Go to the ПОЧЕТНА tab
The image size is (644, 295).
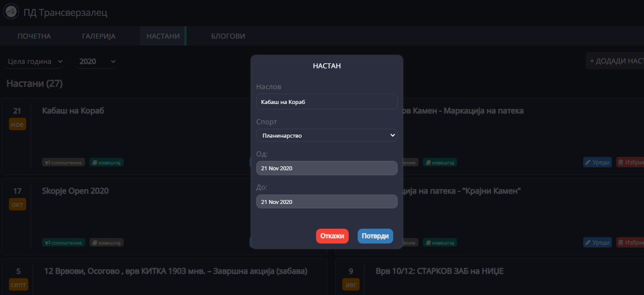tap(34, 36)
